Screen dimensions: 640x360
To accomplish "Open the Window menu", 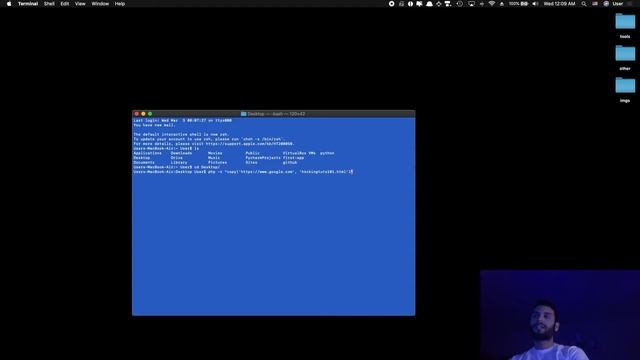I will click(x=100, y=4).
